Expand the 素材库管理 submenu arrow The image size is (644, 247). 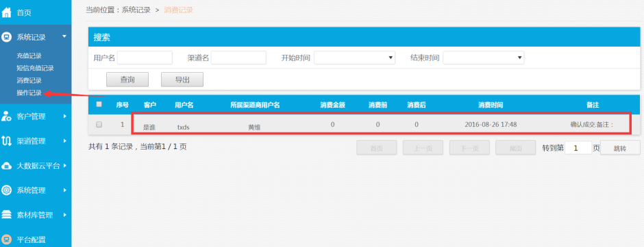[65, 215]
